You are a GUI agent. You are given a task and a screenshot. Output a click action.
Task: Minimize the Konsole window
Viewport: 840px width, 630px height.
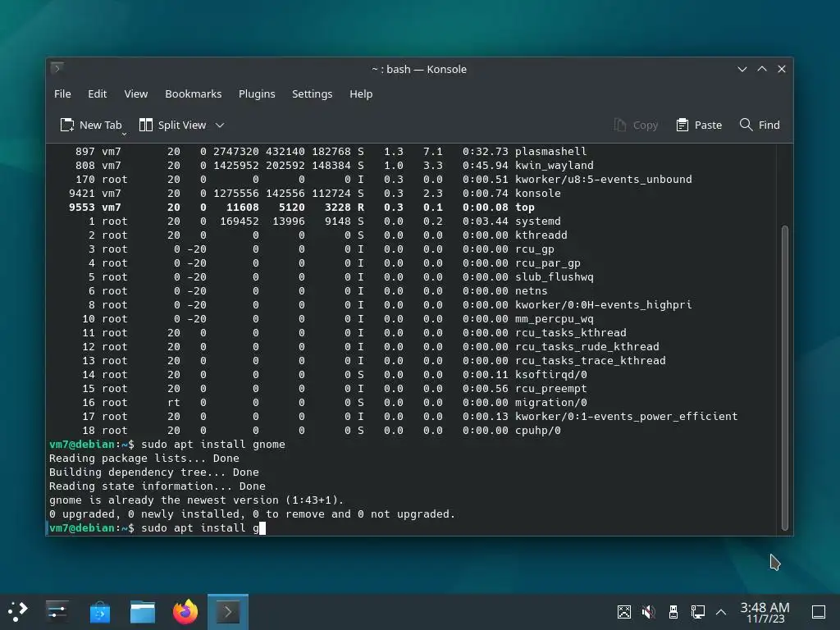coord(742,69)
